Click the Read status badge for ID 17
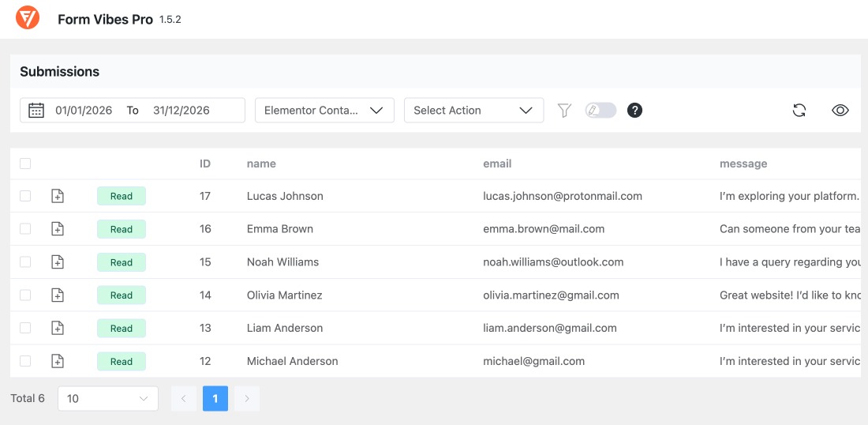This screenshot has width=868, height=425. click(122, 196)
